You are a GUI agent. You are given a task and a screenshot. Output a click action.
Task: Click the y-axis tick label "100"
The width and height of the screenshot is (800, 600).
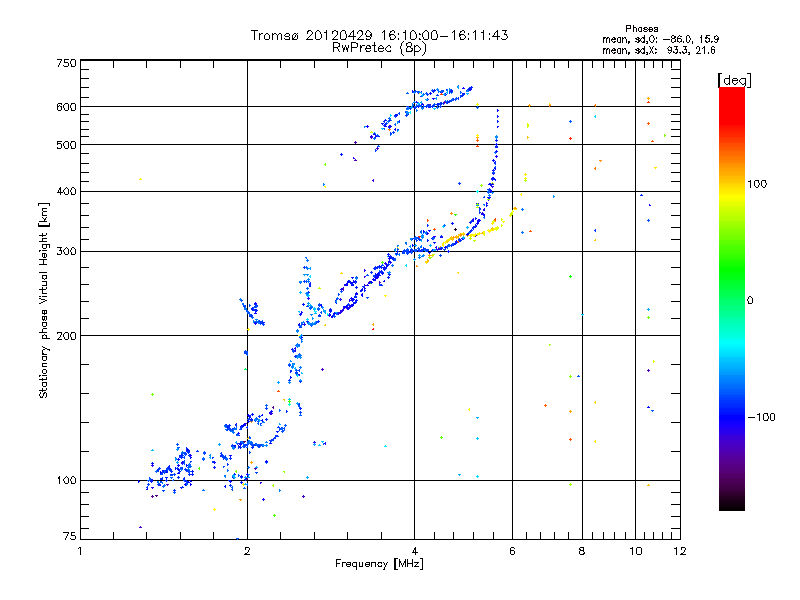tap(66, 481)
